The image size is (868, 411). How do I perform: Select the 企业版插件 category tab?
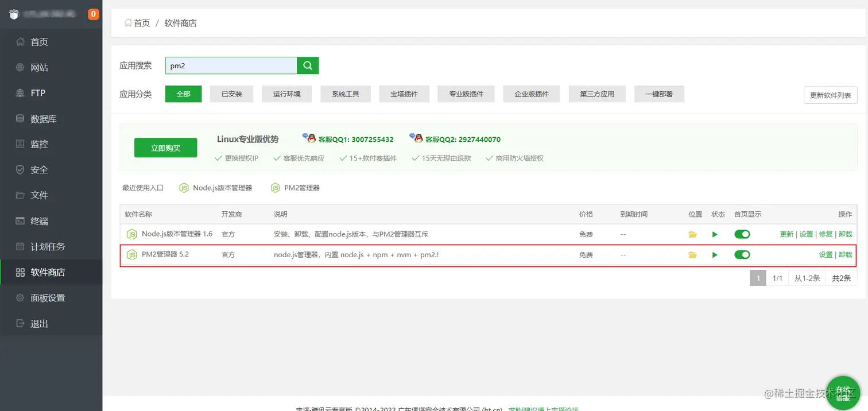532,94
